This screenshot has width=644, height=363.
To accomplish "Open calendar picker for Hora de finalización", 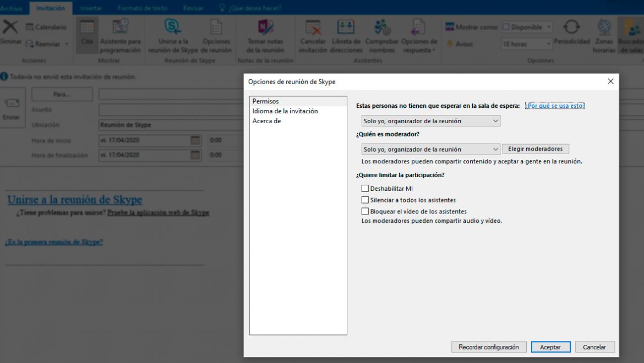I will coord(195,155).
